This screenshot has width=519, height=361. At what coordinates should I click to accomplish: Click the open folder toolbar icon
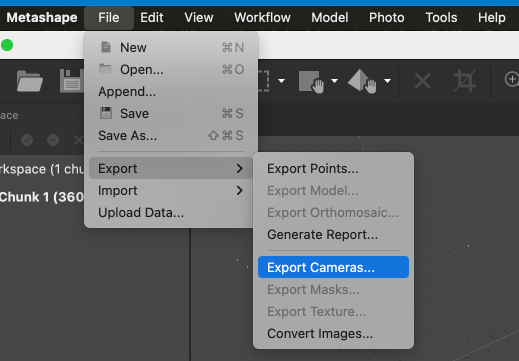tap(30, 81)
